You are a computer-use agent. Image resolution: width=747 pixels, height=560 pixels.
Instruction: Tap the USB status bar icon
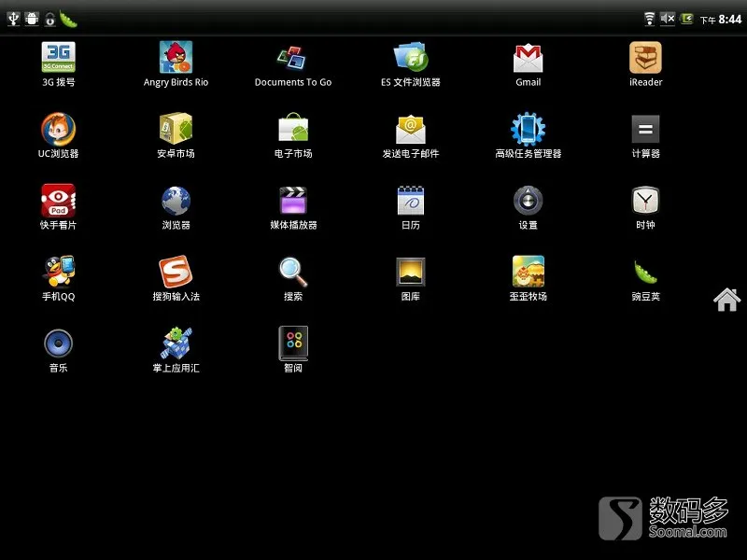click(13, 19)
